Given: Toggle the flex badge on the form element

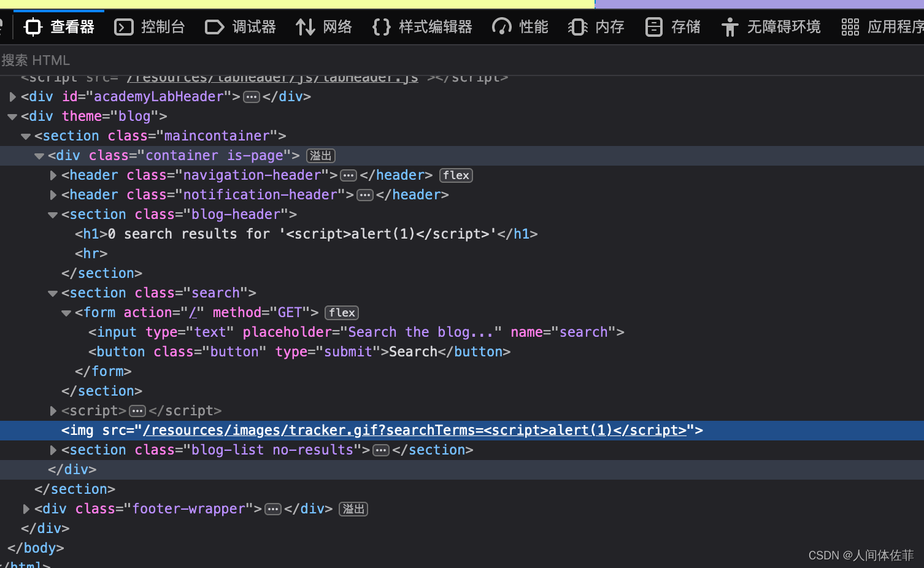Looking at the screenshot, I should 342,313.
